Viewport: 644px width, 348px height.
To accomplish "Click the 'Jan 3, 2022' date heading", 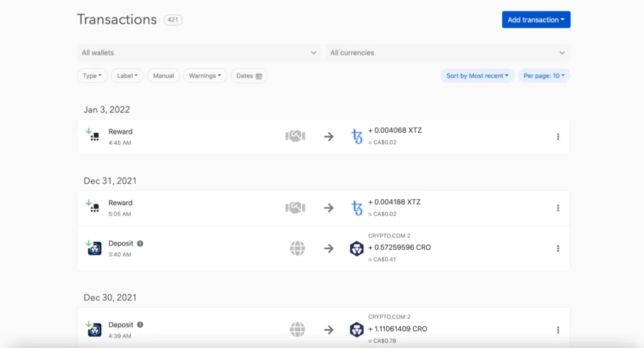I will tap(107, 109).
